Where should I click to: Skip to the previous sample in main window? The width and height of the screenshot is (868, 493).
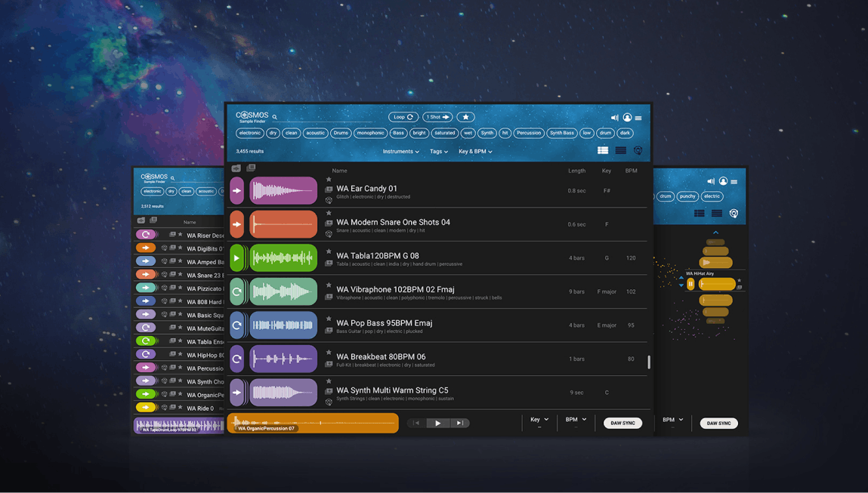coord(416,424)
